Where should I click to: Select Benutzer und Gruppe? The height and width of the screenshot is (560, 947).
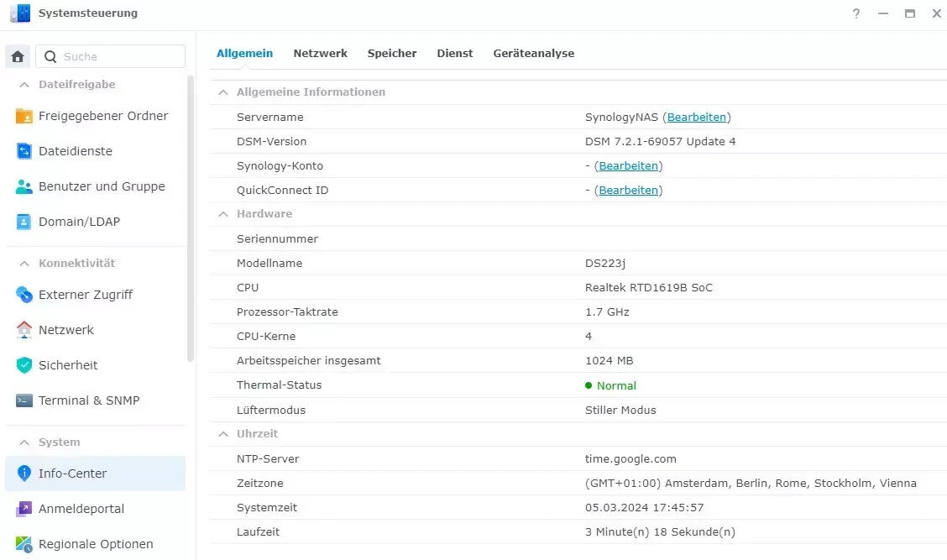coord(101,186)
